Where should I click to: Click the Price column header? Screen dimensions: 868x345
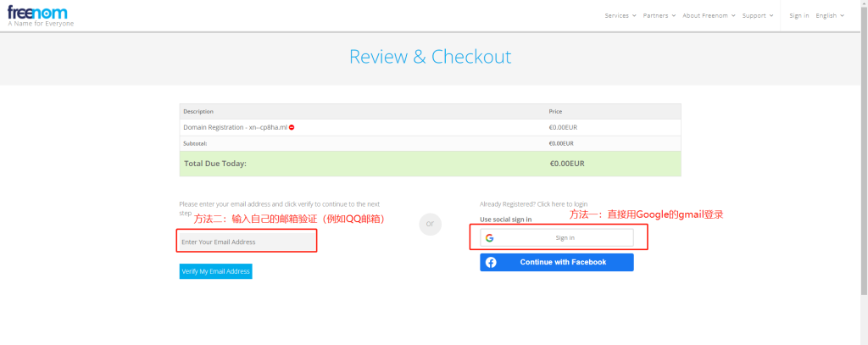(555, 111)
